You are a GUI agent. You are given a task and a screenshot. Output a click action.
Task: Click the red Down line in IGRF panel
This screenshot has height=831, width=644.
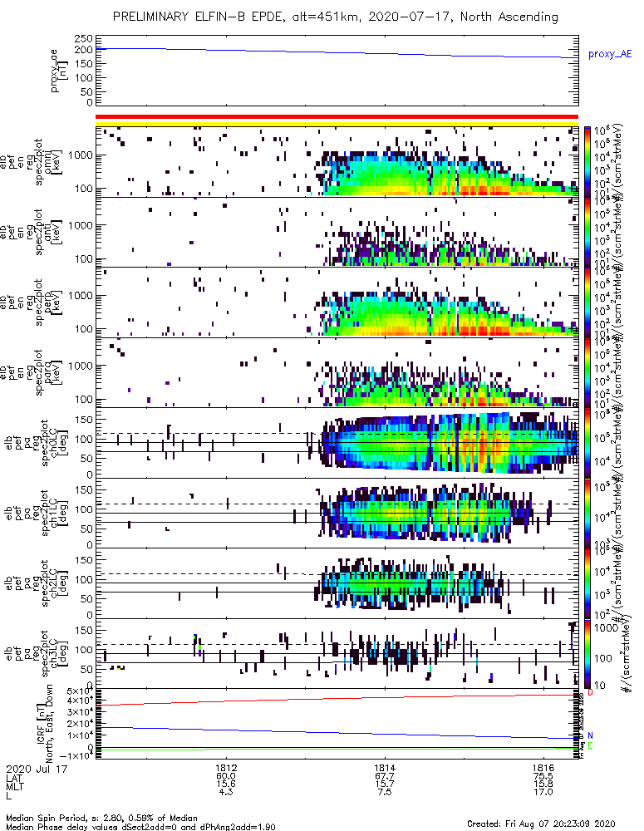click(x=337, y=700)
